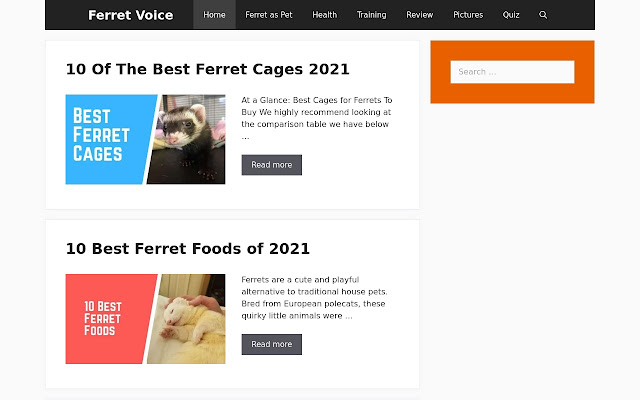Open the Quiz page

click(x=511, y=15)
